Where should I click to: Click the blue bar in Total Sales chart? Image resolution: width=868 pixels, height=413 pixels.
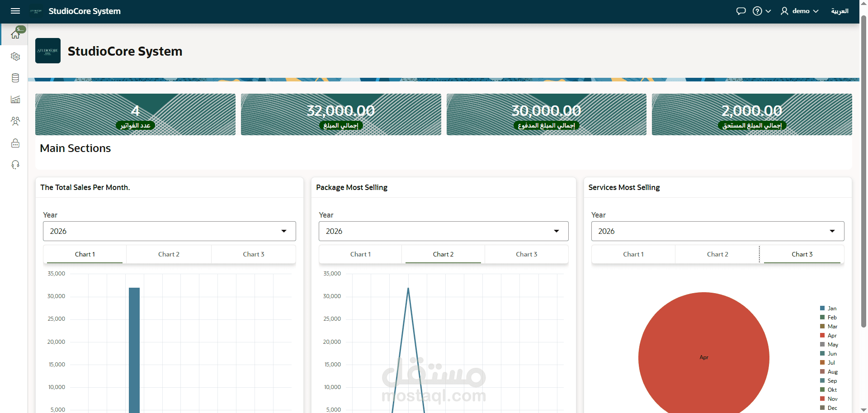134,350
